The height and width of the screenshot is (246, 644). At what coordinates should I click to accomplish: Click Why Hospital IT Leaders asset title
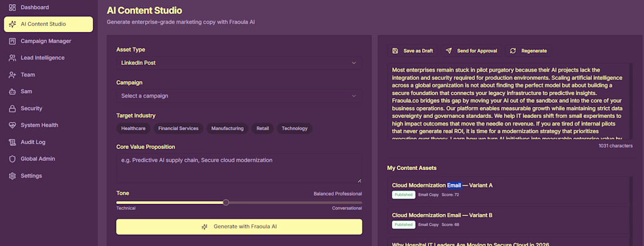[x=470, y=244]
